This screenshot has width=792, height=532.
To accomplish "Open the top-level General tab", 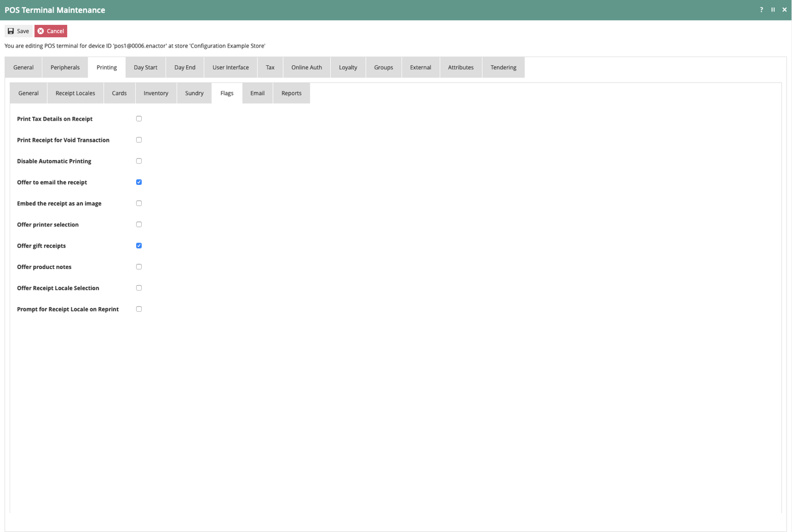I will click(23, 68).
